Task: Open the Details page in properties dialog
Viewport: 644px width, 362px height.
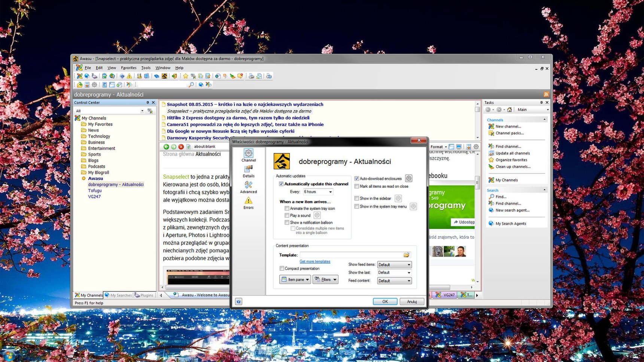Action: point(248,172)
